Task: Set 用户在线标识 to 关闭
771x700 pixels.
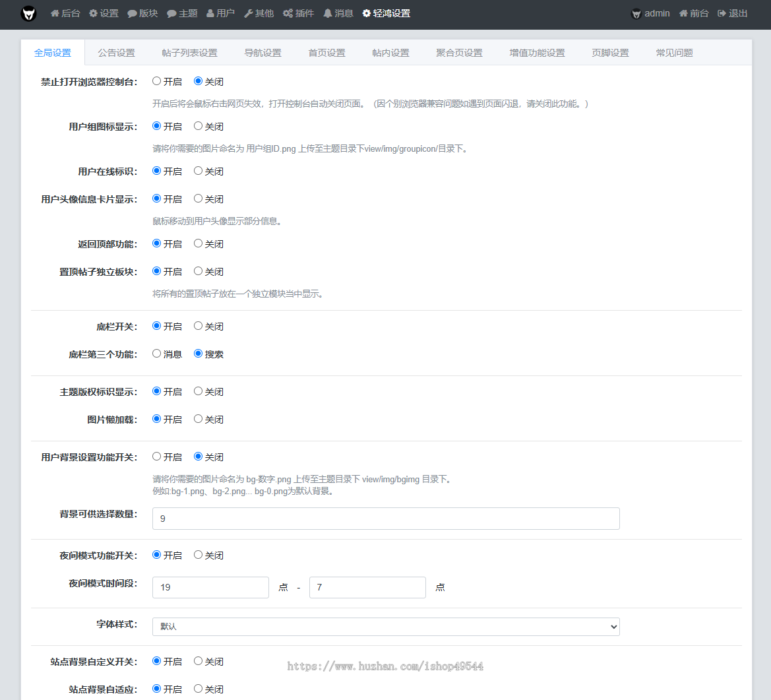Action: (198, 170)
